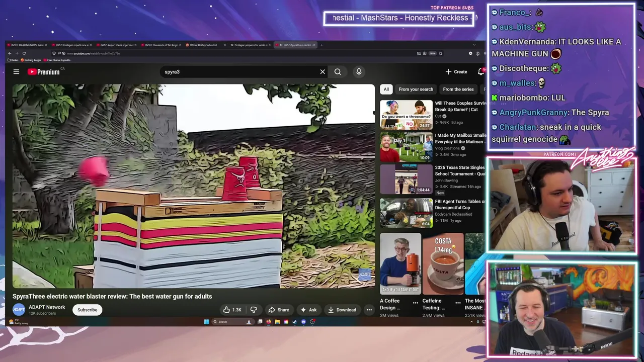Bookmark this page with star icon

[441, 53]
